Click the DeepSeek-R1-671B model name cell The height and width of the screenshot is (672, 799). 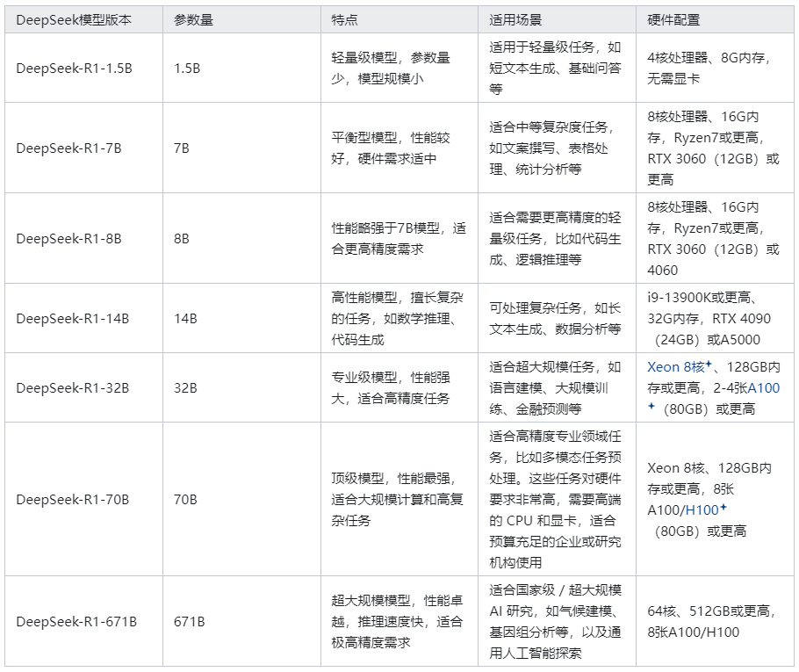pyautogui.click(x=76, y=622)
